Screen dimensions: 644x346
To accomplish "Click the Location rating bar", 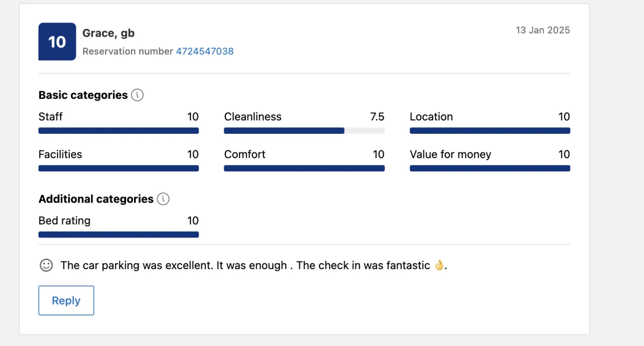I will 489,131.
